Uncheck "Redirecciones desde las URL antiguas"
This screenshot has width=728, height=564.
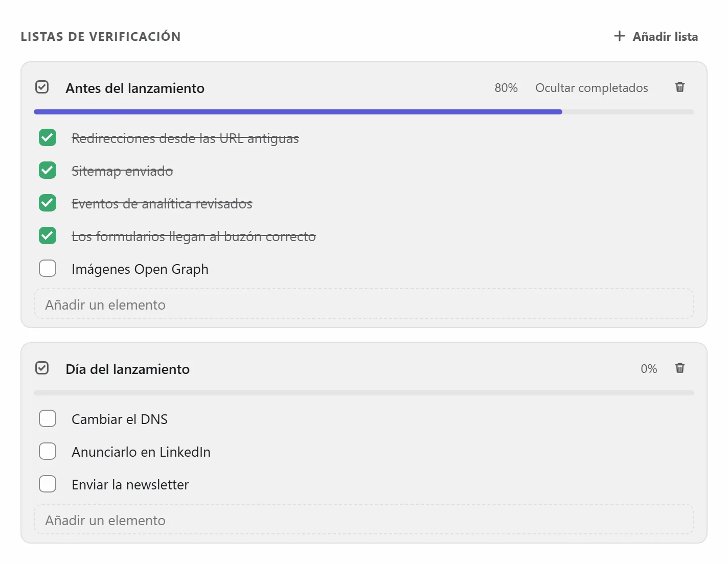(x=48, y=137)
